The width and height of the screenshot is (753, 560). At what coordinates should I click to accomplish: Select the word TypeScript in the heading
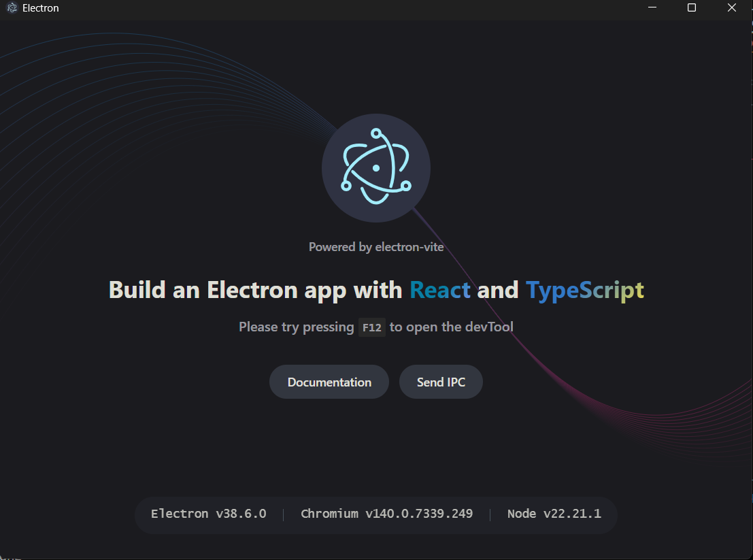[x=585, y=290]
